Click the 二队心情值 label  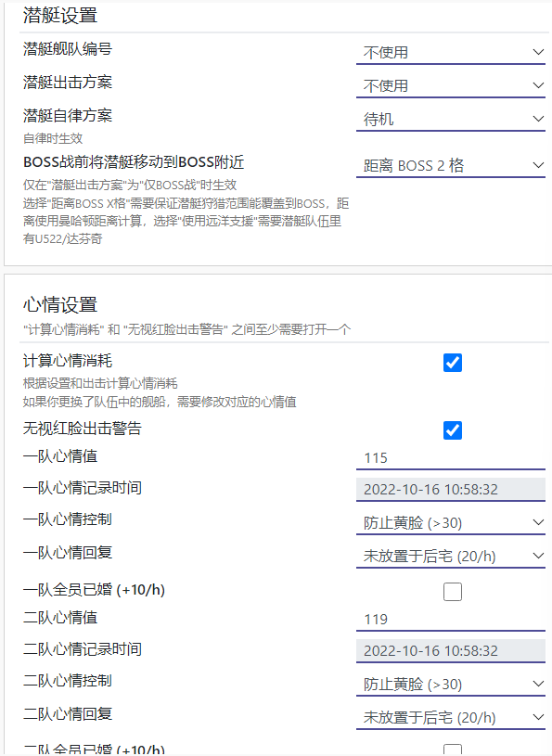coord(60,618)
